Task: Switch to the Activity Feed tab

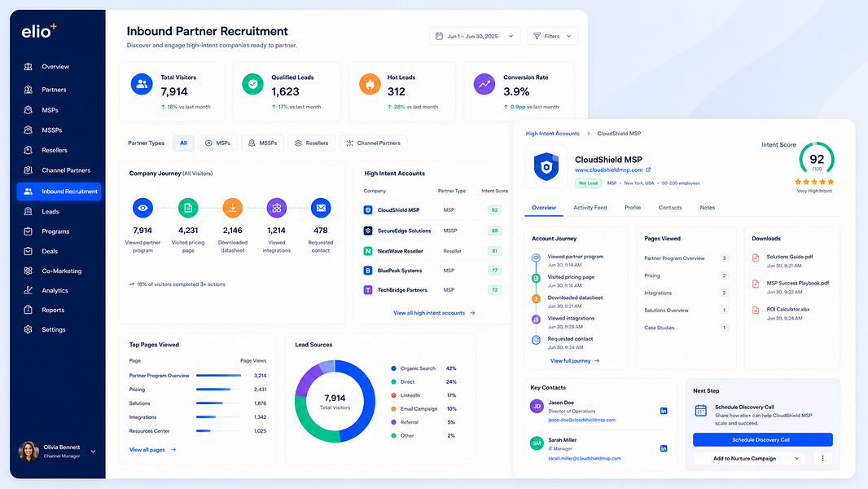Action: pyautogui.click(x=590, y=208)
